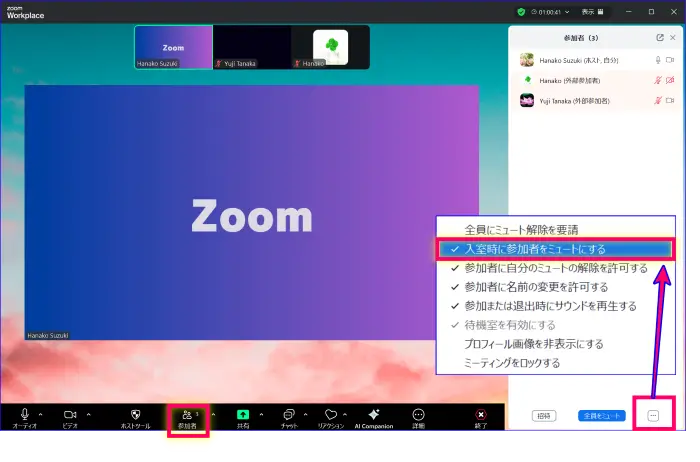The width and height of the screenshot is (700, 462).
Task: Select ミーティングをロックする menu item
Action: click(512, 363)
